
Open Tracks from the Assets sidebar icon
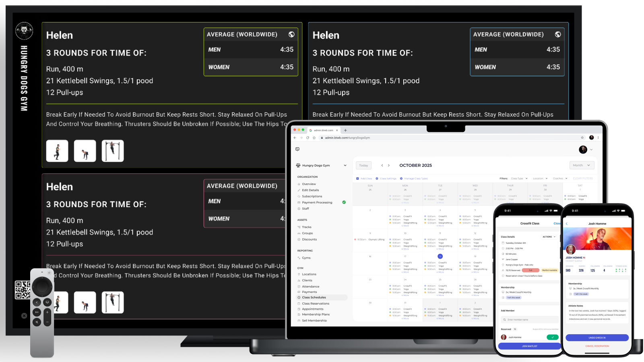[x=299, y=227]
